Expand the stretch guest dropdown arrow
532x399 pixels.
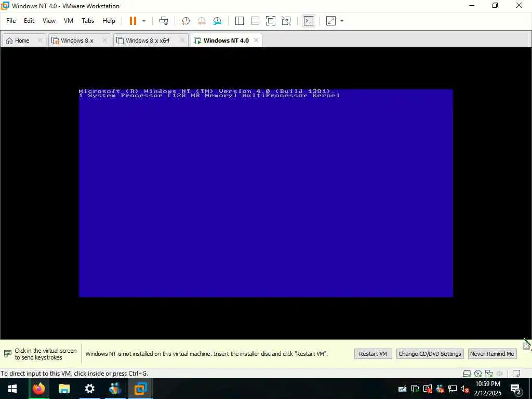tap(342, 21)
